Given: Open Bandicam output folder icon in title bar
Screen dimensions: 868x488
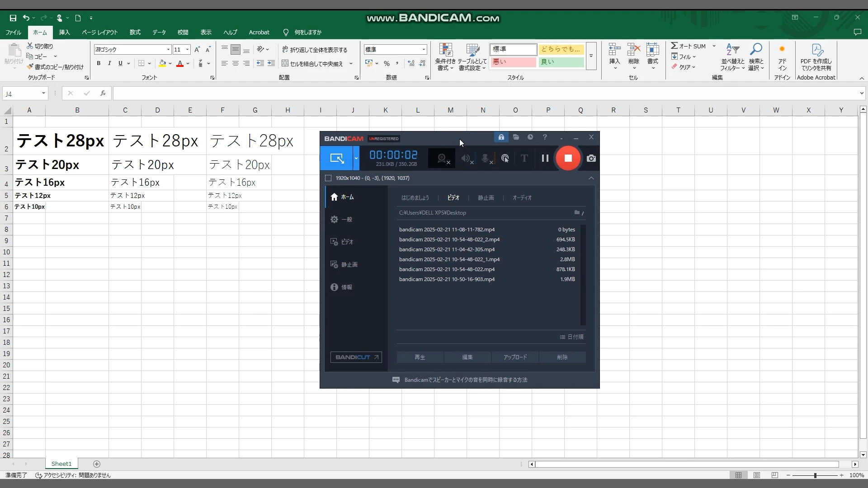Looking at the screenshot, I should tap(516, 137).
